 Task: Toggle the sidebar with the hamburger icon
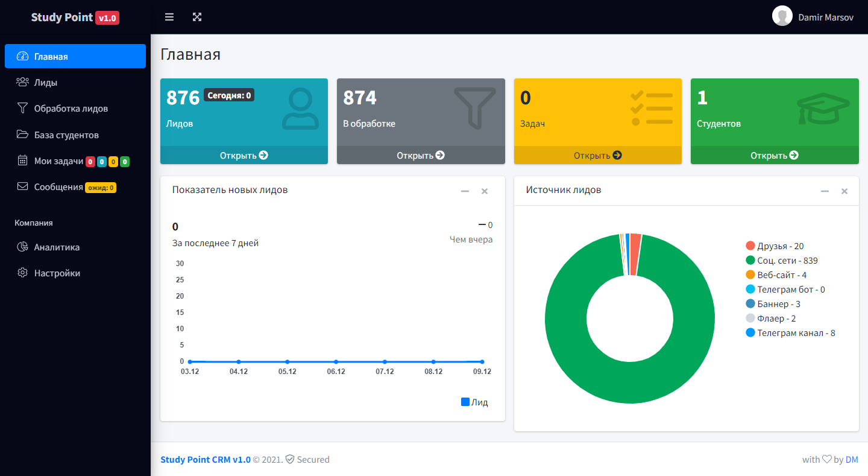pos(169,17)
